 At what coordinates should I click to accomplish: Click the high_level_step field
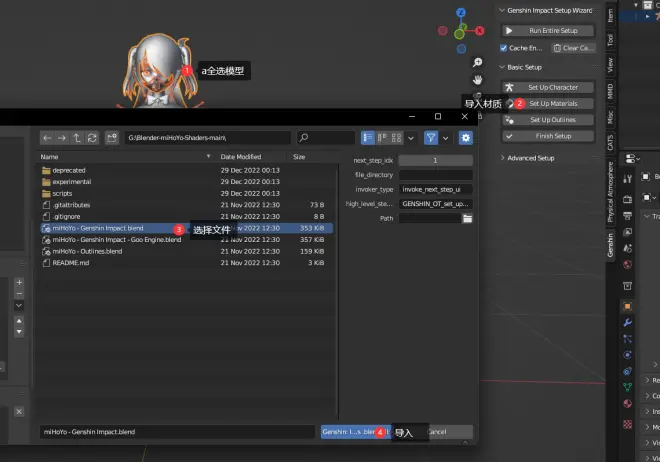click(436, 204)
